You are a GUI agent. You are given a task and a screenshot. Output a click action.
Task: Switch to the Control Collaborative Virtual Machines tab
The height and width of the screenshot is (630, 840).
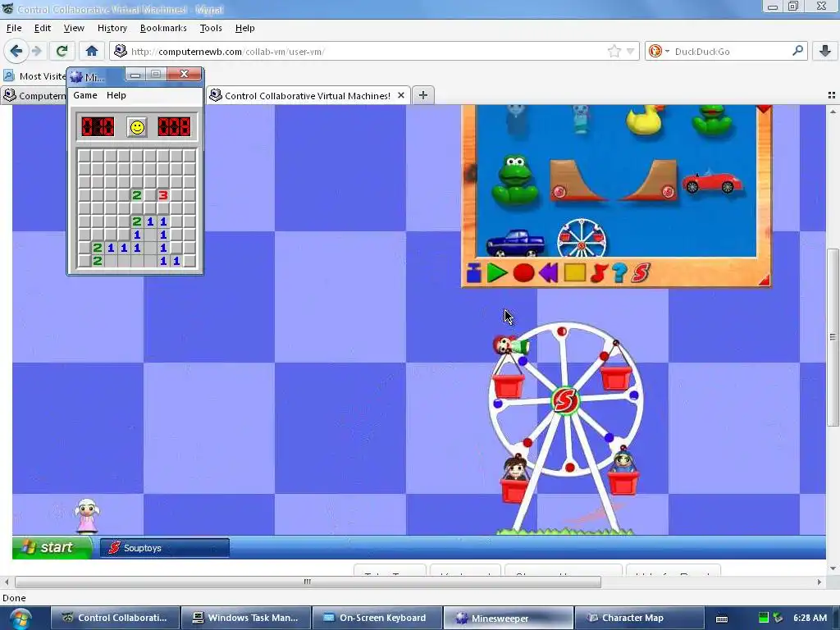click(x=308, y=95)
